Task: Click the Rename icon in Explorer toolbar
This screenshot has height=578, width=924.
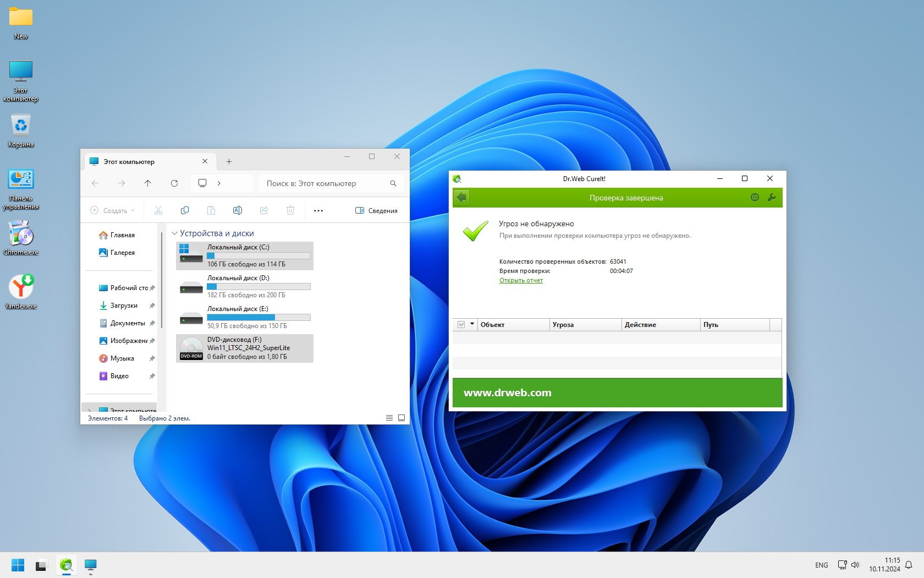Action: [x=238, y=210]
